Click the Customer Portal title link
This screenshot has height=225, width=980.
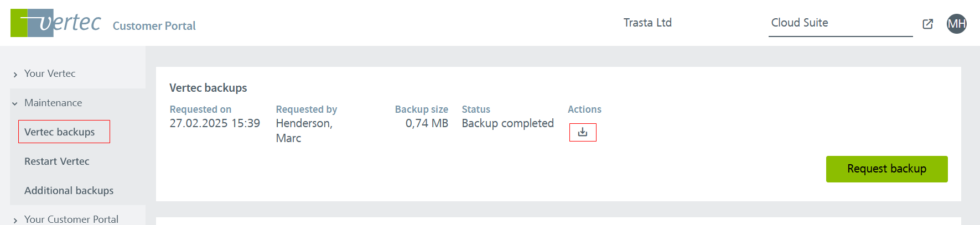154,26
